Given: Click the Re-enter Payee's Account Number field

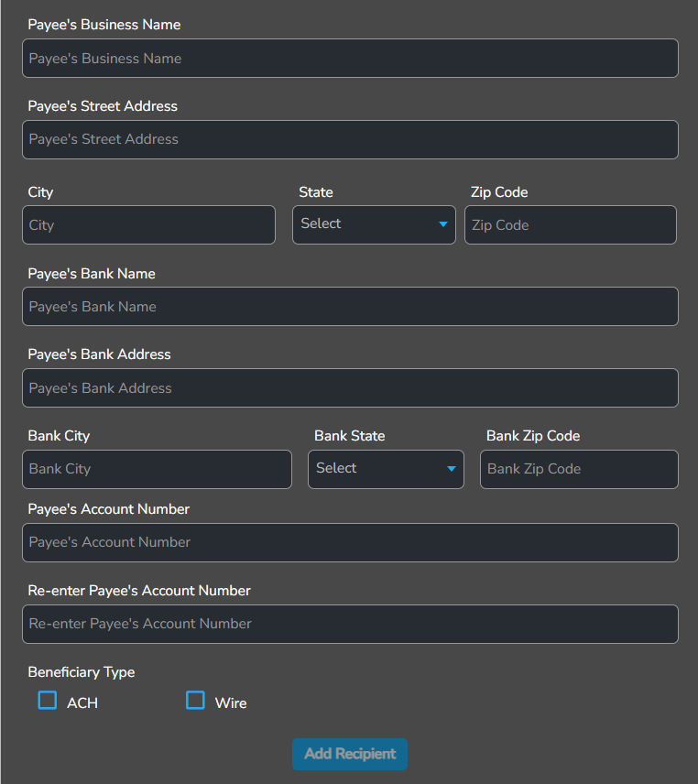Looking at the screenshot, I should 350,624.
